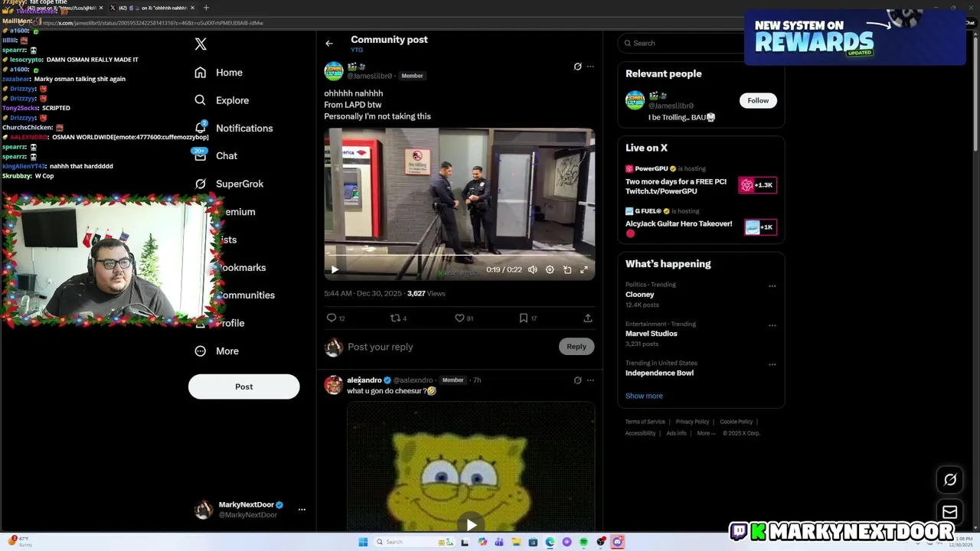
Task: Open the floating Grok button
Action: [950, 480]
